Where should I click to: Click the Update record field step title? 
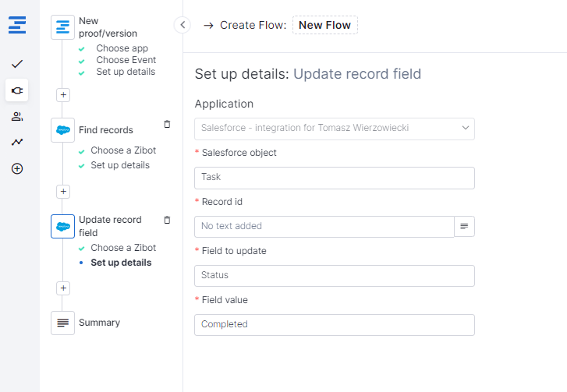110,226
